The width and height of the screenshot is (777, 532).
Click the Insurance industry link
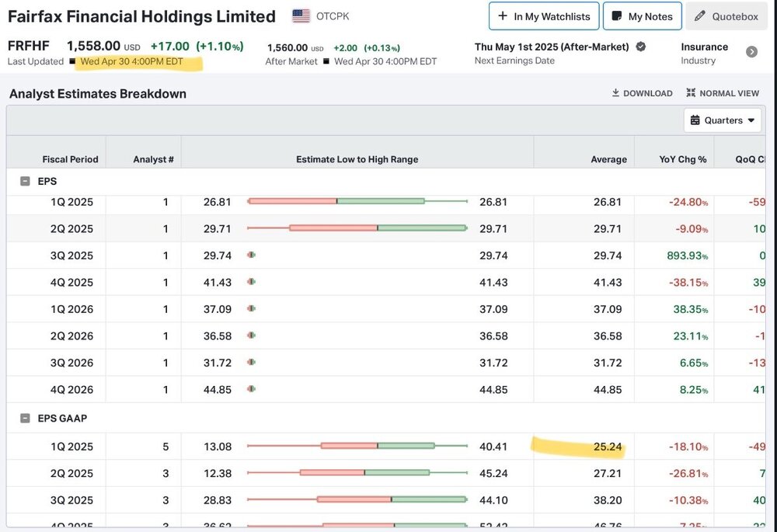704,47
